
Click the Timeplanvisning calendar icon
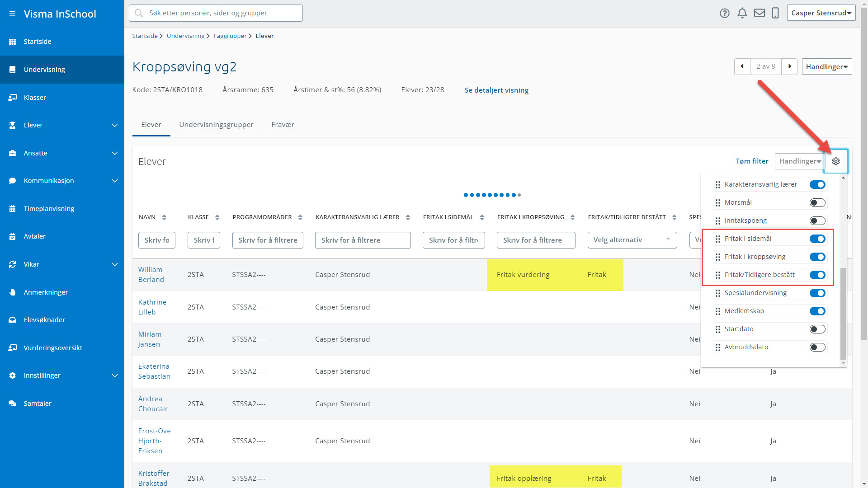click(x=12, y=209)
